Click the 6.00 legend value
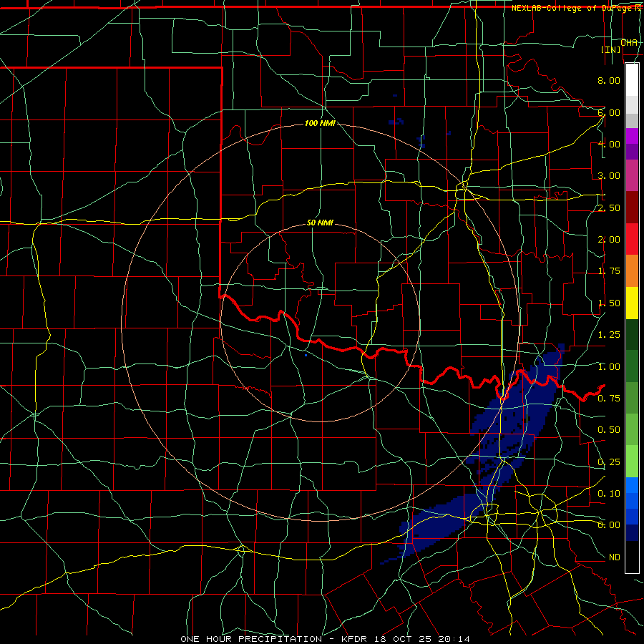644x644 pixels. click(x=609, y=112)
